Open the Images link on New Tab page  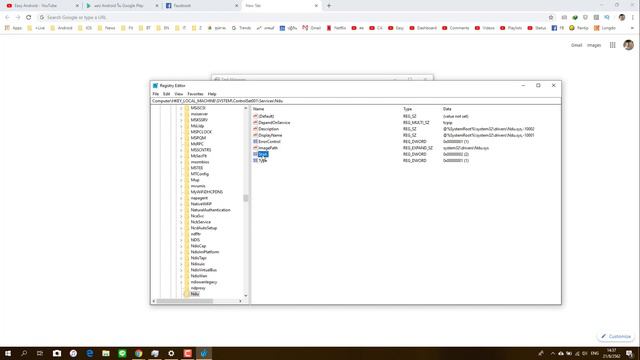click(x=594, y=45)
